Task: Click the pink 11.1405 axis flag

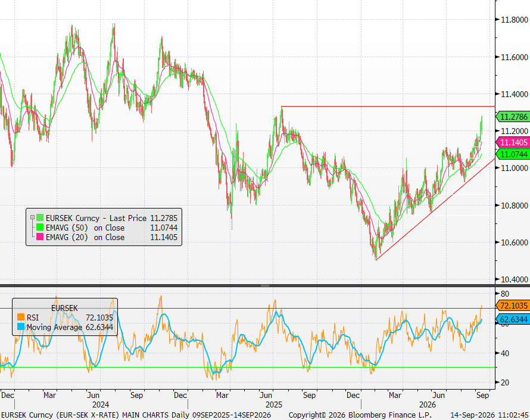Action: point(512,142)
